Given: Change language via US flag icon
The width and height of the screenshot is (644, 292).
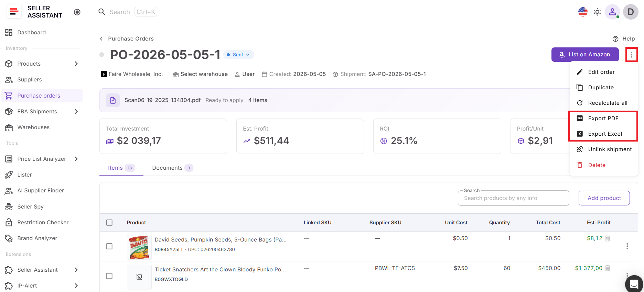Looking at the screenshot, I should coord(583,12).
